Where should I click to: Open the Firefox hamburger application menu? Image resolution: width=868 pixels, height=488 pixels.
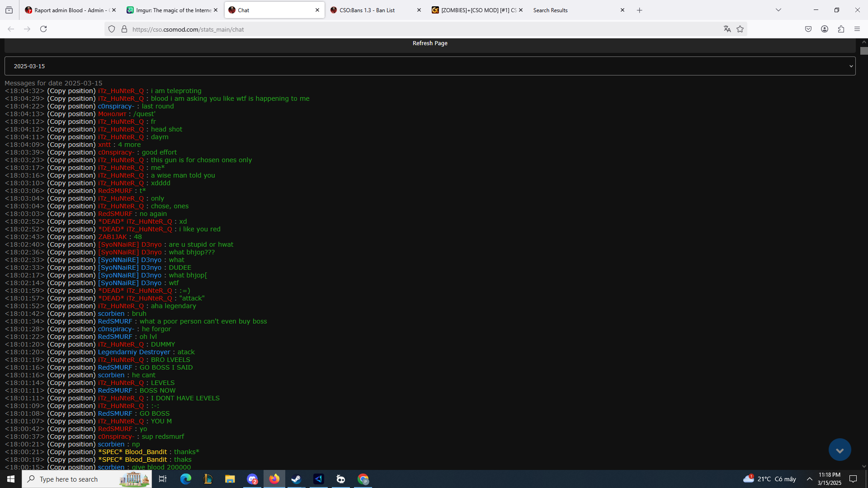pyautogui.click(x=857, y=29)
